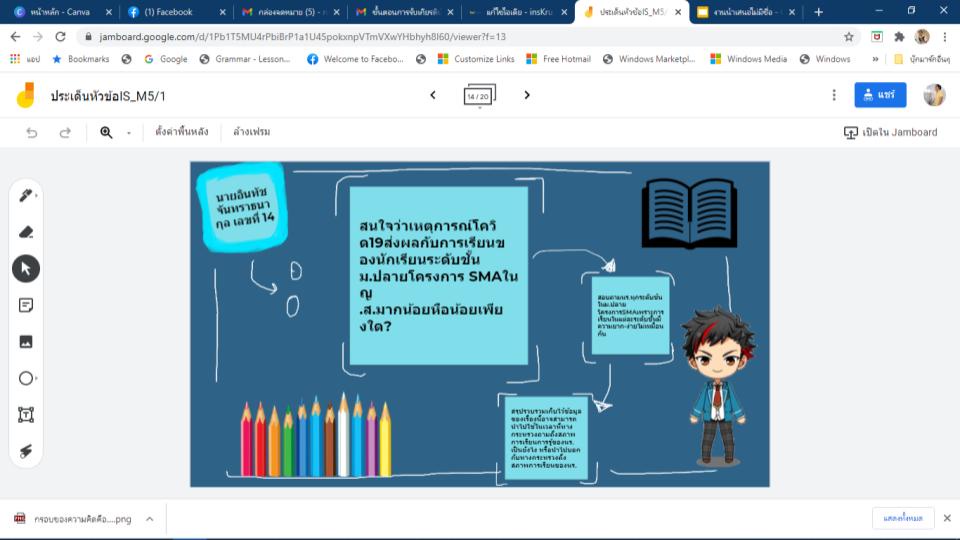The height and width of the screenshot is (540, 960).
Task: Go to the previous frame
Action: click(432, 95)
